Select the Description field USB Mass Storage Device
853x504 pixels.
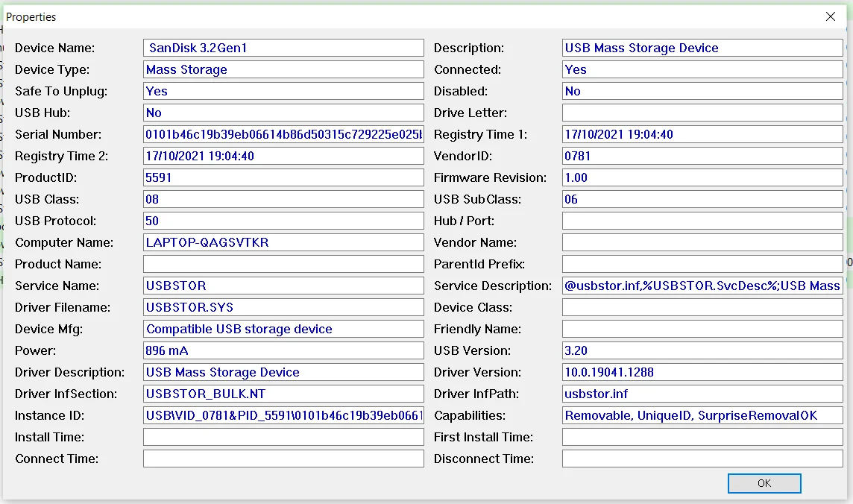coord(702,48)
